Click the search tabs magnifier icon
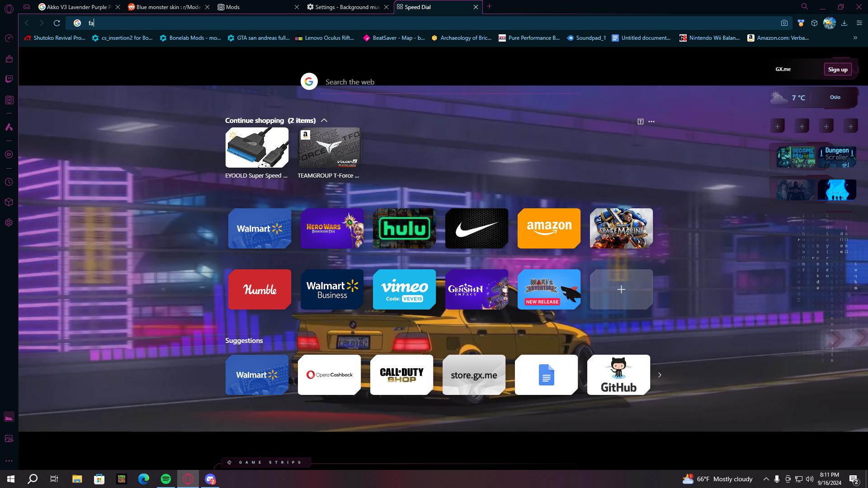 (805, 7)
